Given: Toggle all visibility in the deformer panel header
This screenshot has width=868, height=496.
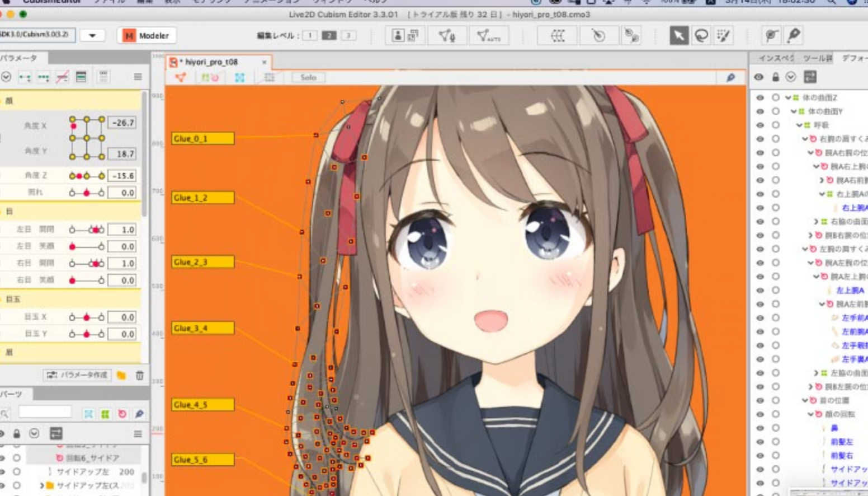Looking at the screenshot, I should [x=758, y=77].
